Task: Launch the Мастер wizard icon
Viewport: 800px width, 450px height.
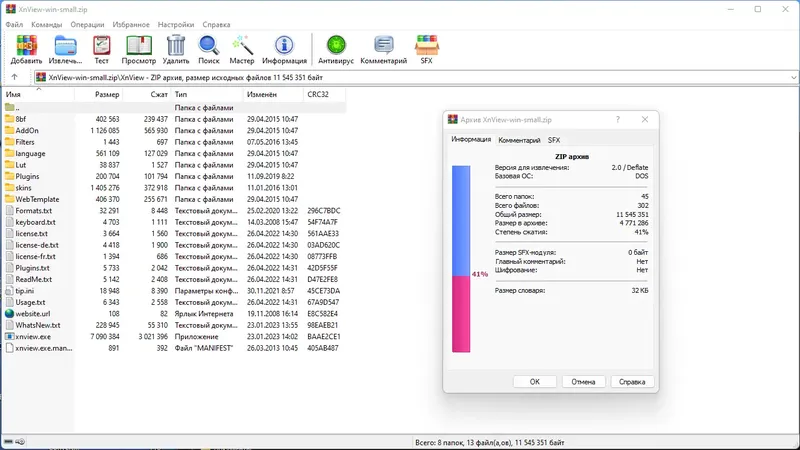Action: point(242,45)
